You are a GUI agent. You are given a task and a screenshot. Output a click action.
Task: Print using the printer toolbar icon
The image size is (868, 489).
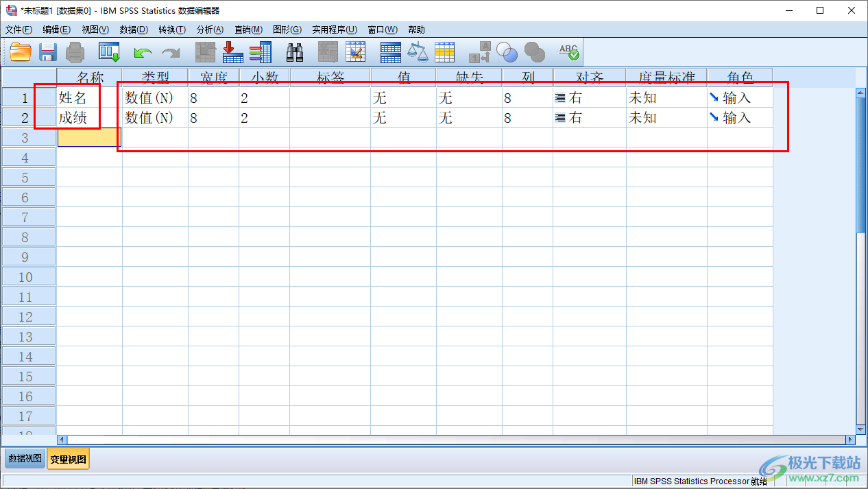point(75,52)
